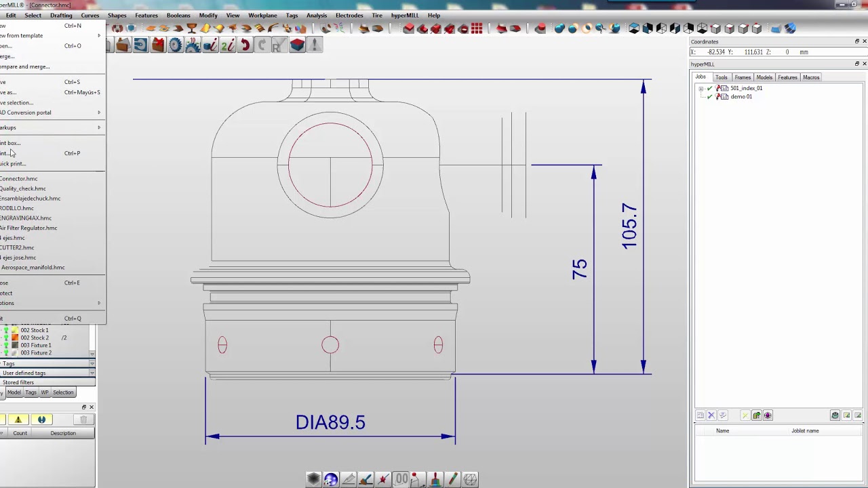This screenshot has width=868, height=488.
Task: Expand the 501_index_01 job list tree
Action: coord(701,88)
